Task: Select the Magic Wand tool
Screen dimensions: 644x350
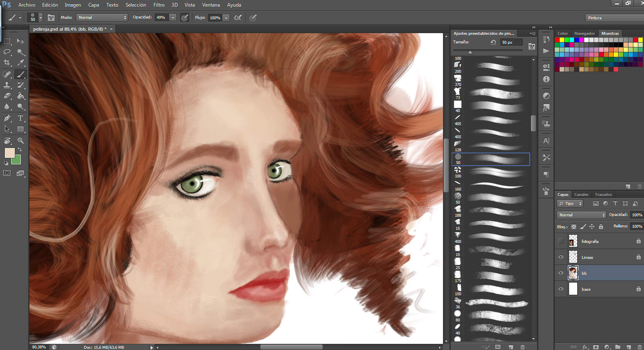Action: [20, 52]
